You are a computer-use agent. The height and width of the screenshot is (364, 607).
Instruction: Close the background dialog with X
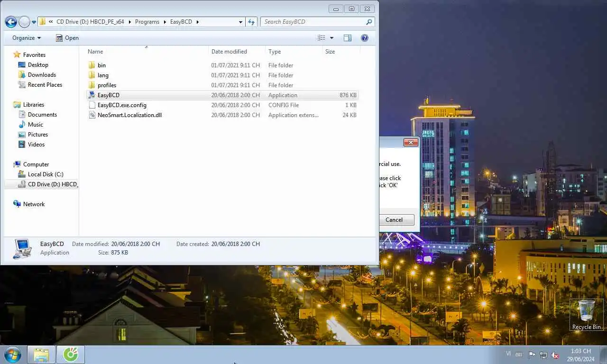coord(410,143)
